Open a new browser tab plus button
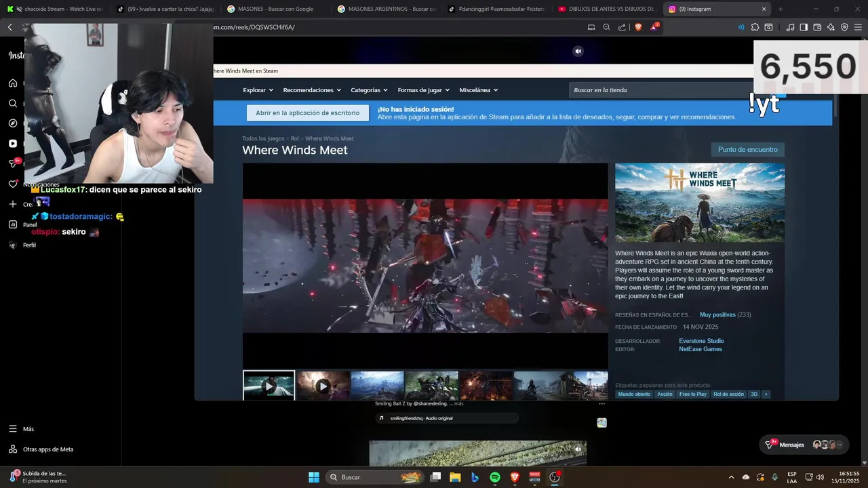Screen dimensions: 868x488 click(x=781, y=9)
